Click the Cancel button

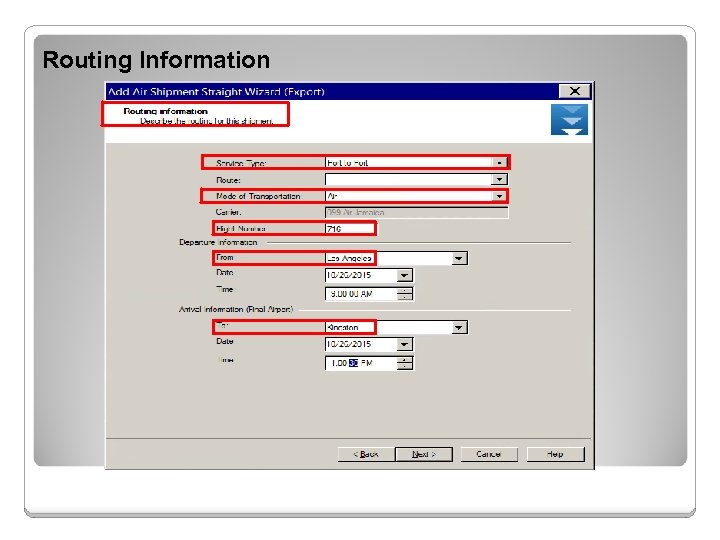point(489,454)
